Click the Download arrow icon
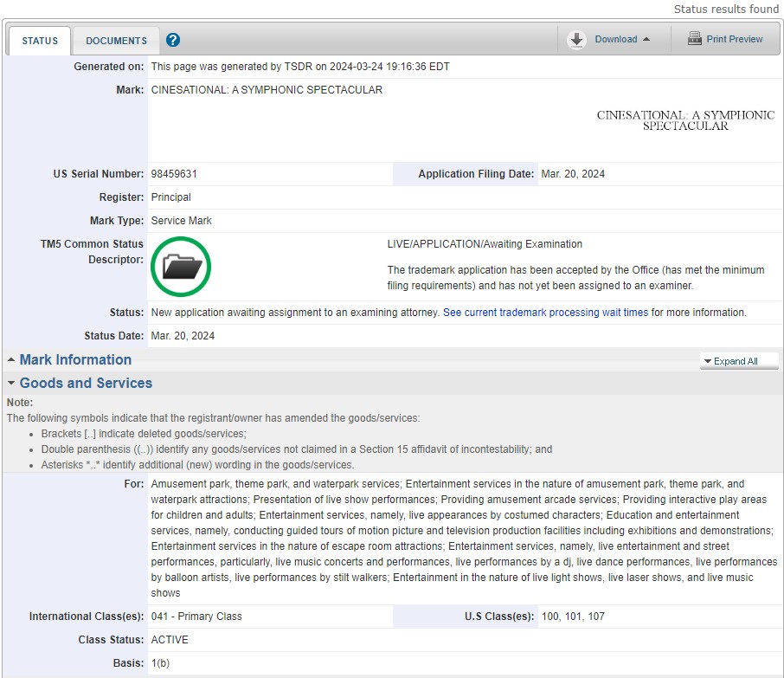 tap(576, 40)
